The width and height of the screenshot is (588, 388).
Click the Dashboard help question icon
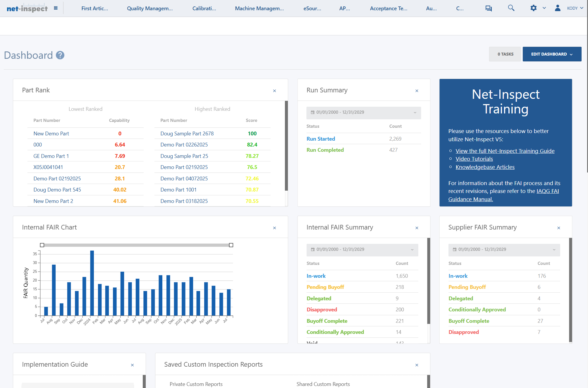click(60, 55)
